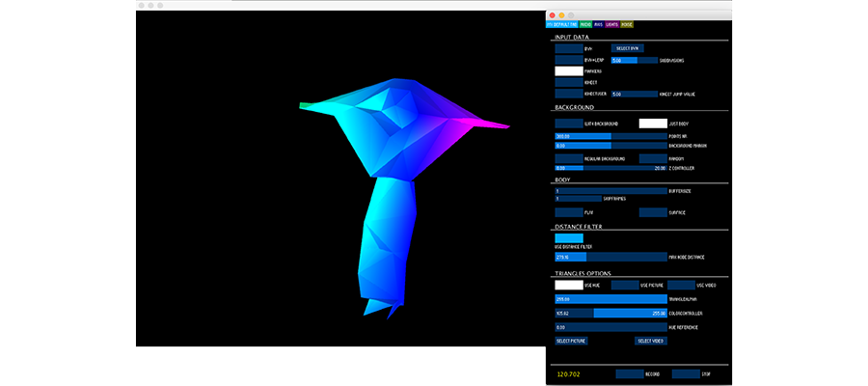Click the TRIANGLES OPTIONS section header
The width and height of the screenshot is (868, 386).
583,274
